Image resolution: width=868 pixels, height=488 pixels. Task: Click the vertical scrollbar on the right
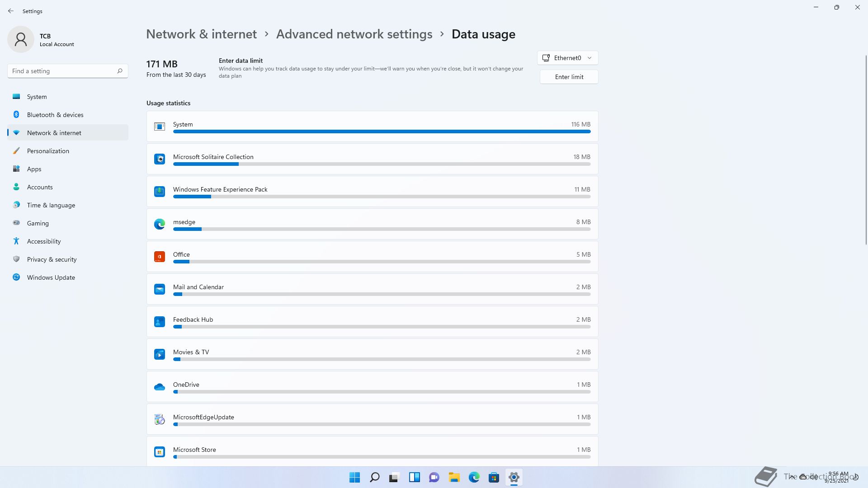[866, 150]
